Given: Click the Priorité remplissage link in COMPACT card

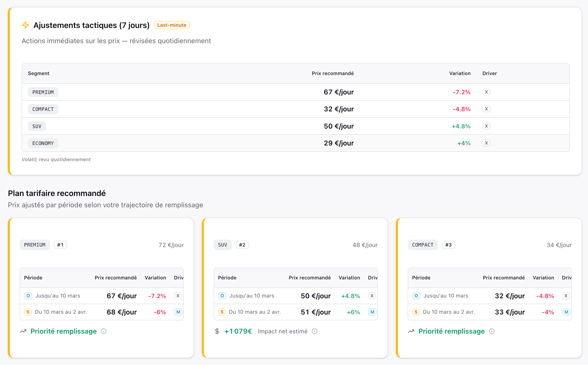Looking at the screenshot, I should [452, 331].
